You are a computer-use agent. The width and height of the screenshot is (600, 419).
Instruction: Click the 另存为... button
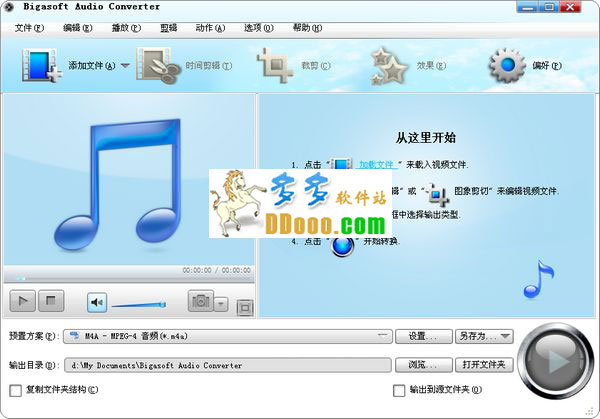pos(484,336)
